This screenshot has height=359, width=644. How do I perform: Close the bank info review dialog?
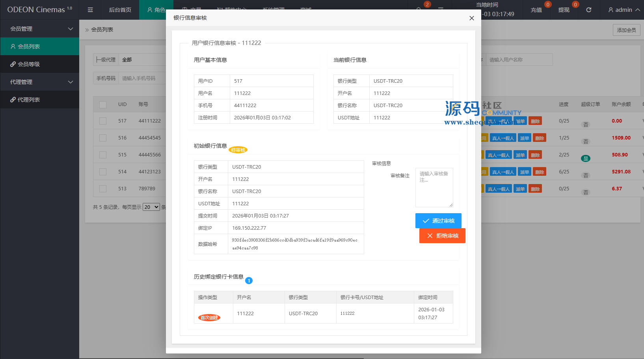(x=471, y=18)
